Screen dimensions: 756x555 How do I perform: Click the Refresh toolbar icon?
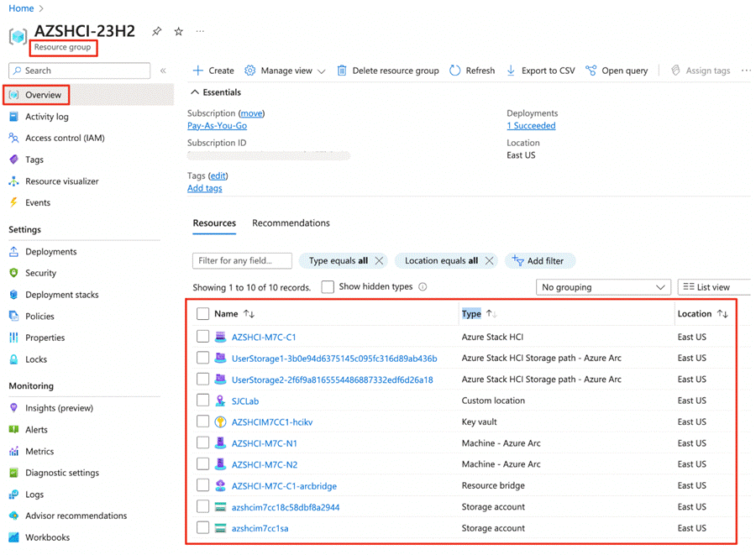(x=455, y=71)
